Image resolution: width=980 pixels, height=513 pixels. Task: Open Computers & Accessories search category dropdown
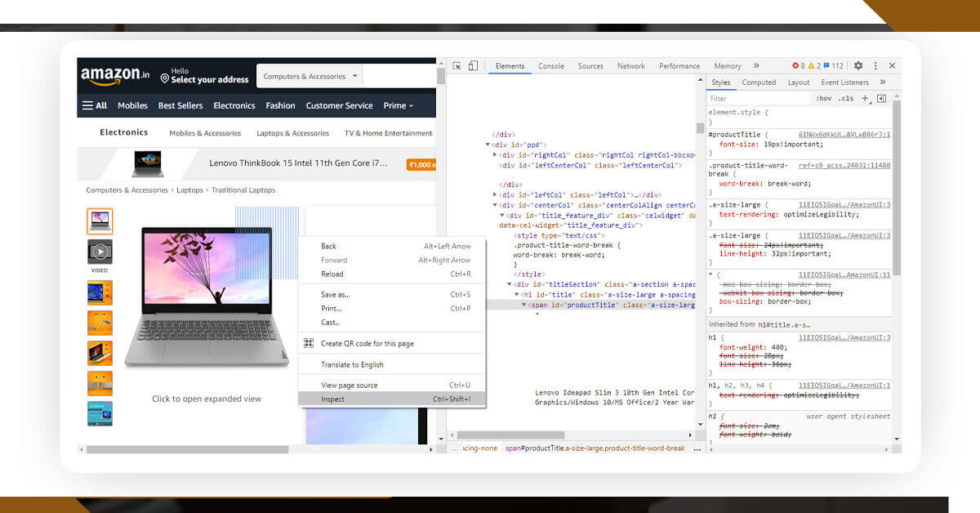click(310, 77)
